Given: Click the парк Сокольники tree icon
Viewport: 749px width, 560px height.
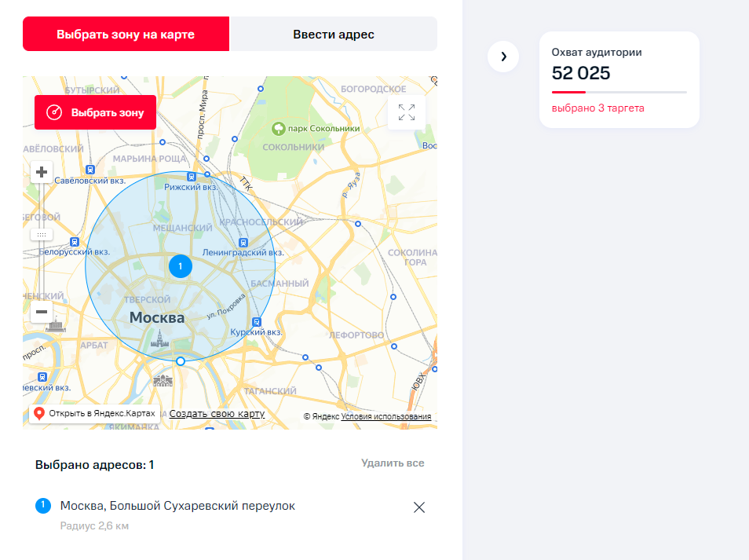Looking at the screenshot, I should (x=277, y=128).
